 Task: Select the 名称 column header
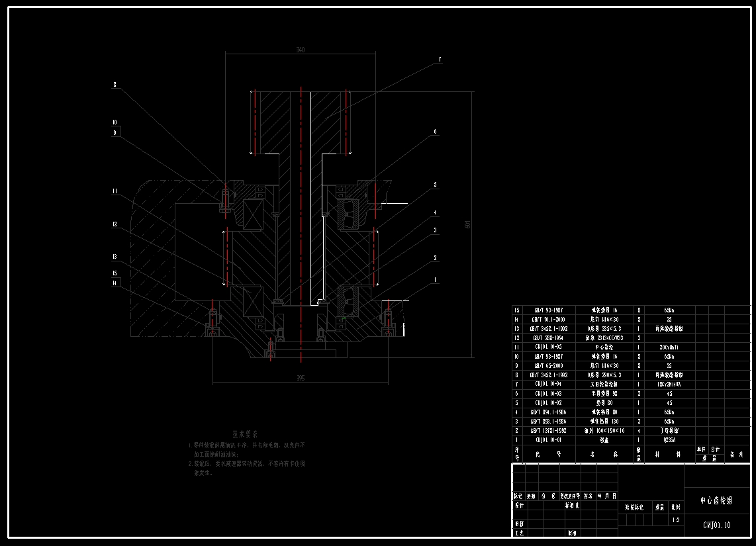click(604, 455)
